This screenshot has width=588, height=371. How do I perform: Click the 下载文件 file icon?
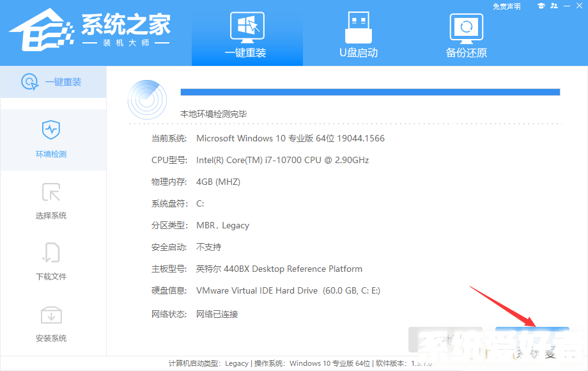51,253
